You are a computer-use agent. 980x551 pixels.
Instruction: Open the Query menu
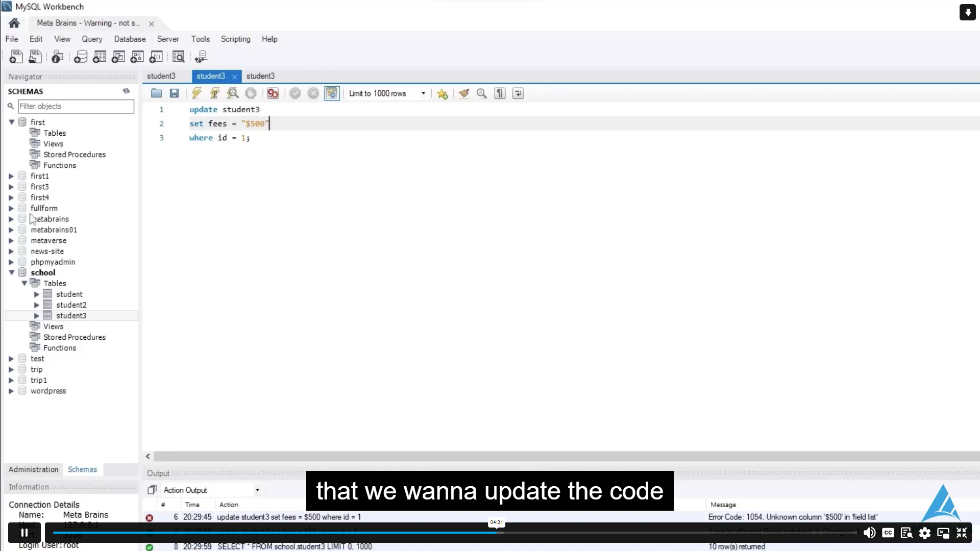(x=92, y=39)
